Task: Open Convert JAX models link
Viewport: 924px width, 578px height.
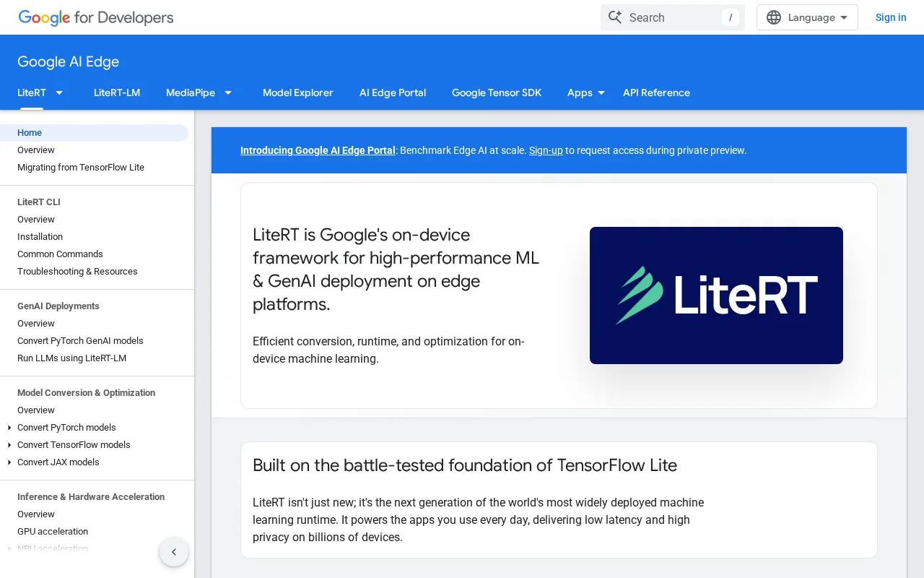Action: [x=58, y=462]
